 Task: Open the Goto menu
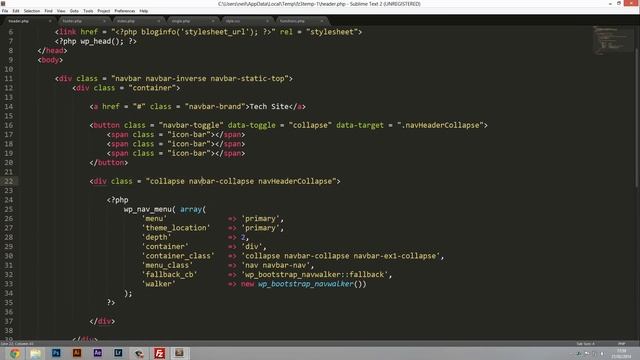[x=74, y=11]
